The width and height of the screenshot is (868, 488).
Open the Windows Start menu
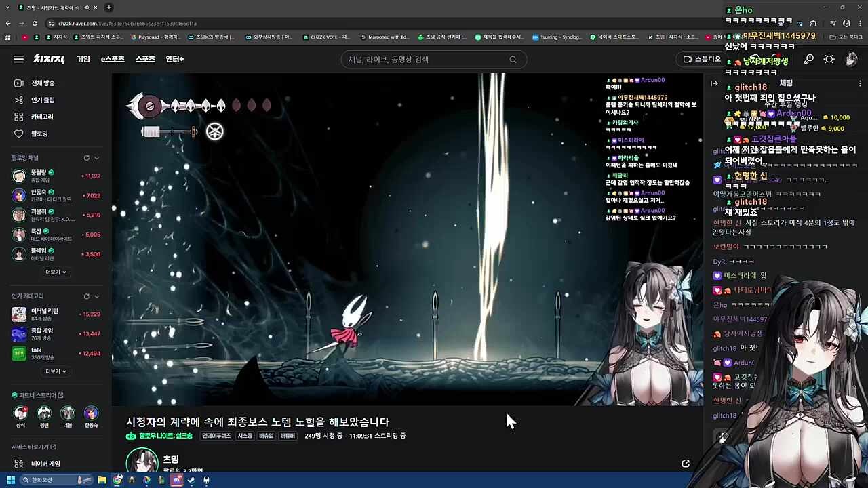point(10,481)
